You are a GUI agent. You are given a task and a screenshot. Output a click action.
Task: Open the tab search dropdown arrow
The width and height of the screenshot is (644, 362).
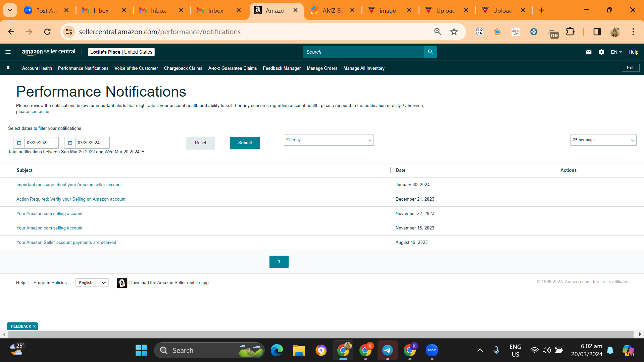click(x=10, y=10)
